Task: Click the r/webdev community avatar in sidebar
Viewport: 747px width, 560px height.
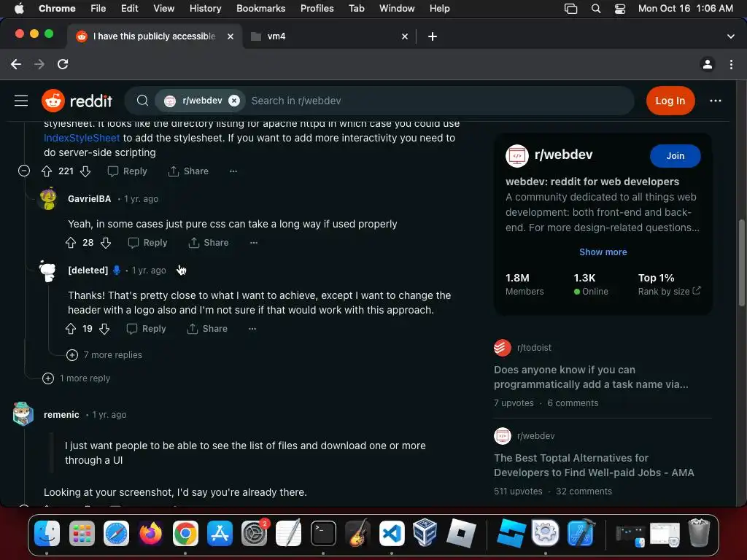Action: coord(517,156)
